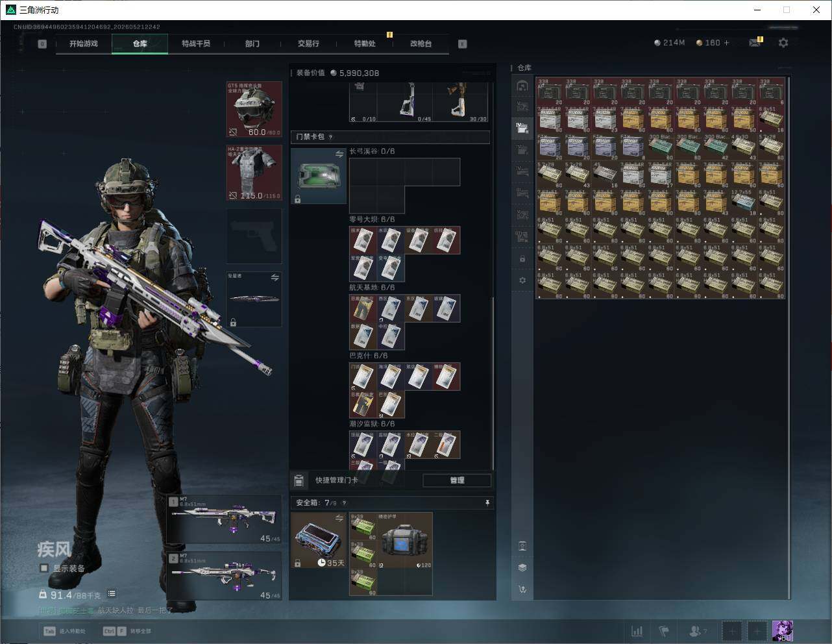Select primary weapon slot 1 M7
This screenshot has height=644, width=832.
pos(225,519)
